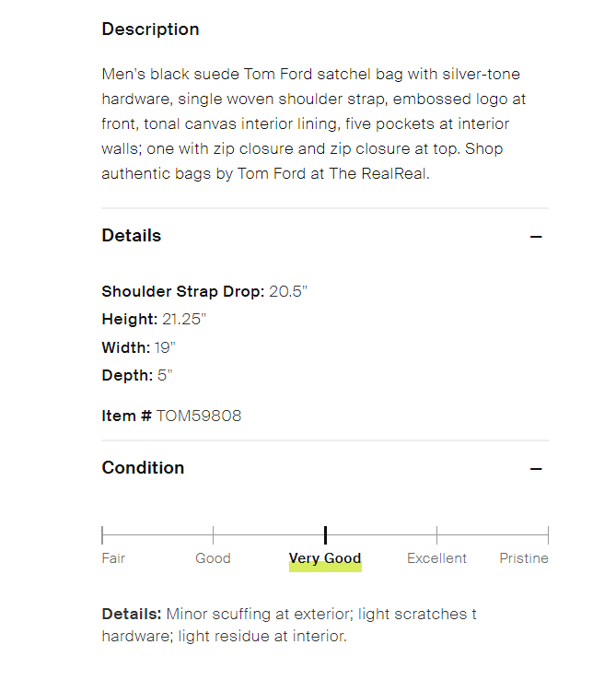Viewport: 616px width, 680px height.
Task: Click the Good condition label text
Action: coord(213,558)
